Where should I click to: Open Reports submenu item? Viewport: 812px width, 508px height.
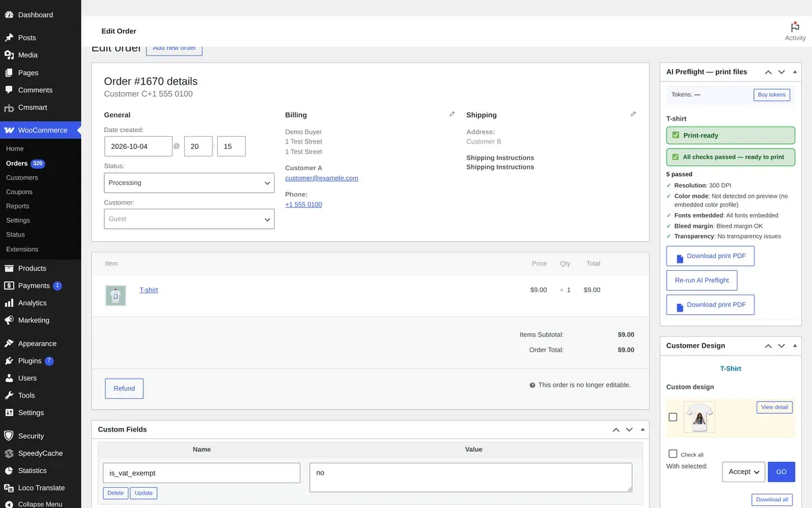[18, 206]
